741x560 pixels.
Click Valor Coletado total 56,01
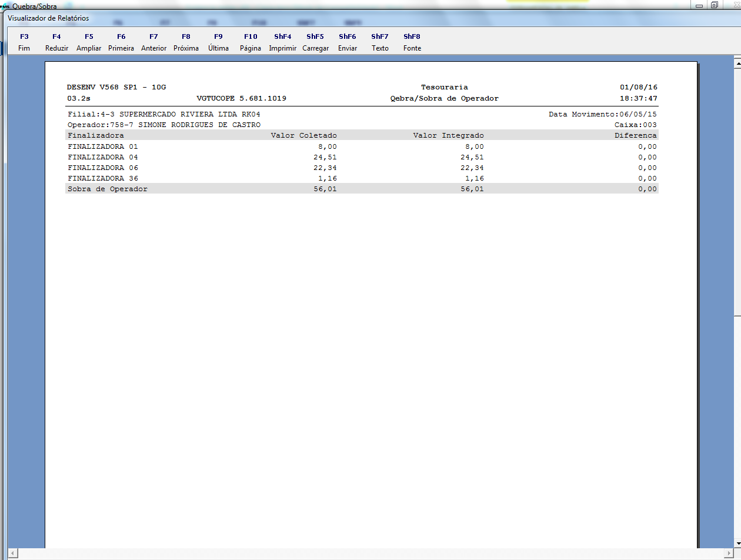tap(325, 189)
